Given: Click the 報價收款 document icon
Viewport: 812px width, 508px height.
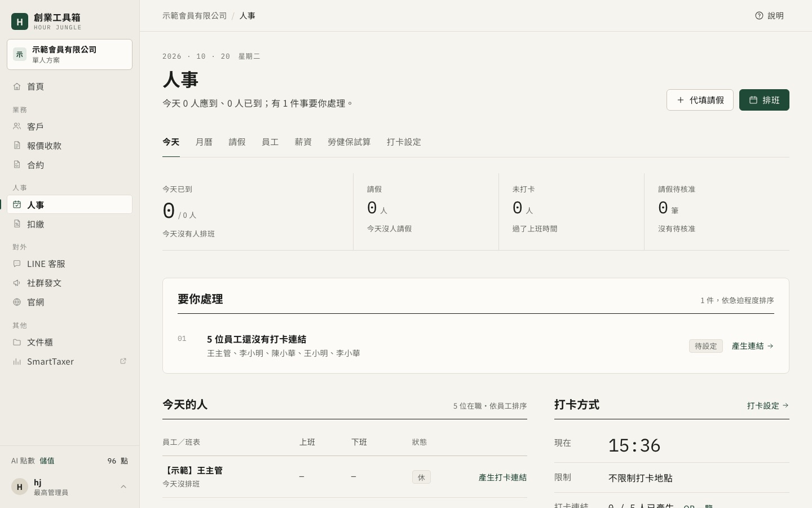Looking at the screenshot, I should pos(17,146).
